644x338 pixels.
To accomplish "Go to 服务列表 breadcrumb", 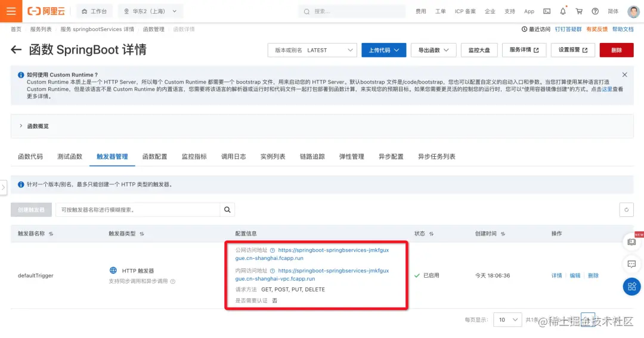I will coord(41,29).
